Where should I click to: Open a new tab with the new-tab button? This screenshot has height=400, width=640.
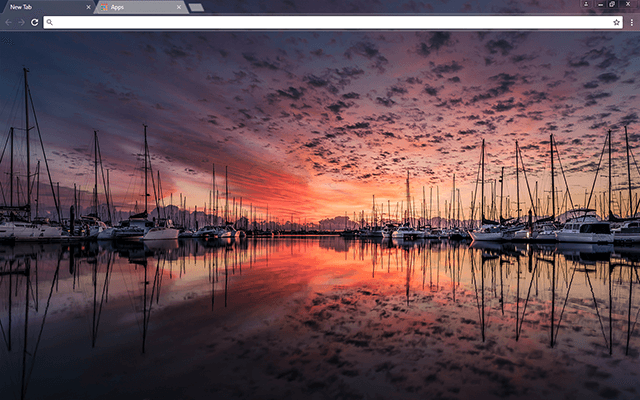pos(196,7)
